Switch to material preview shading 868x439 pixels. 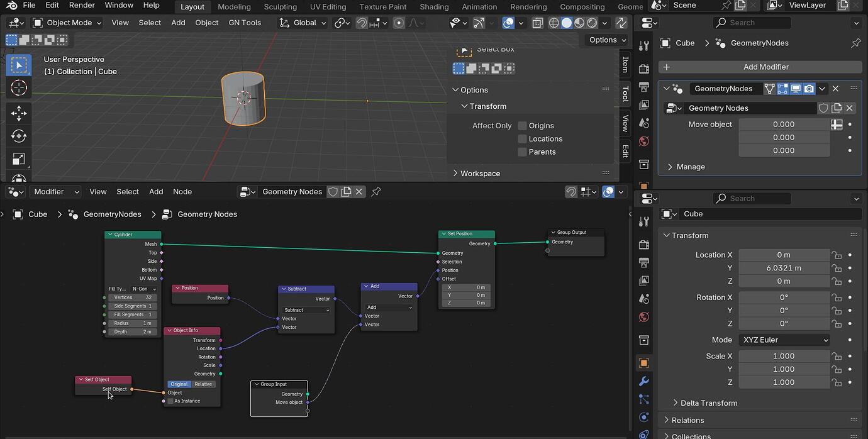coord(579,23)
